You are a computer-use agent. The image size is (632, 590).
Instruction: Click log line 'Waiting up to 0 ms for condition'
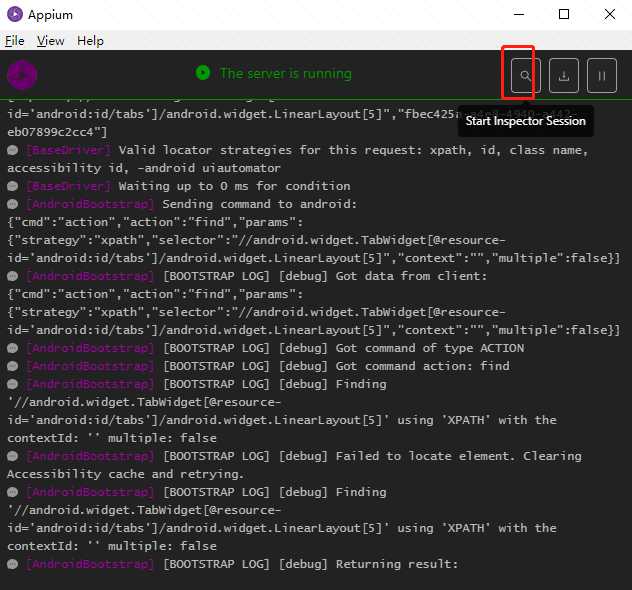(x=235, y=186)
